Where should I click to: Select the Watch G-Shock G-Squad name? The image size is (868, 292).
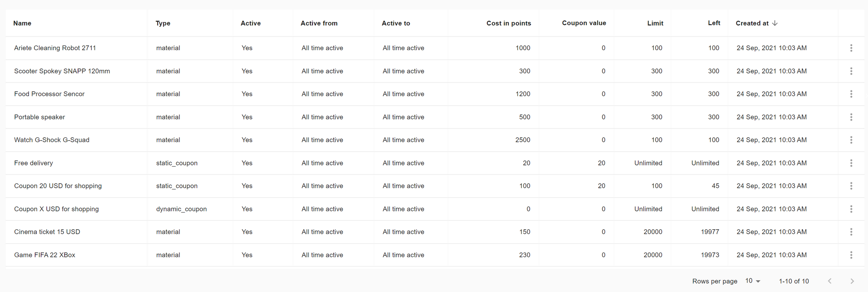(52, 140)
